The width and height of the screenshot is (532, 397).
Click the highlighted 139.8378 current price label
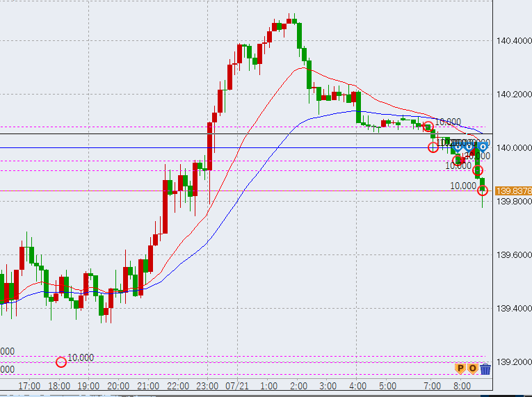(x=514, y=191)
